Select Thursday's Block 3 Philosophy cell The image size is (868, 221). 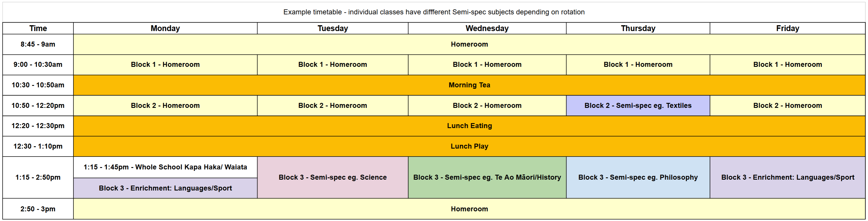tap(638, 178)
